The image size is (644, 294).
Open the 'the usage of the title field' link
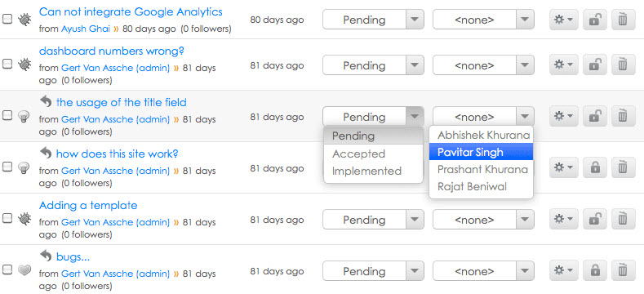[121, 102]
